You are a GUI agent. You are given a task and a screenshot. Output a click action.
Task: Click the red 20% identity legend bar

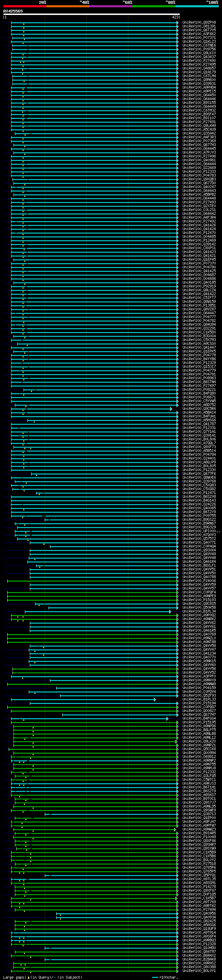[25, 6]
